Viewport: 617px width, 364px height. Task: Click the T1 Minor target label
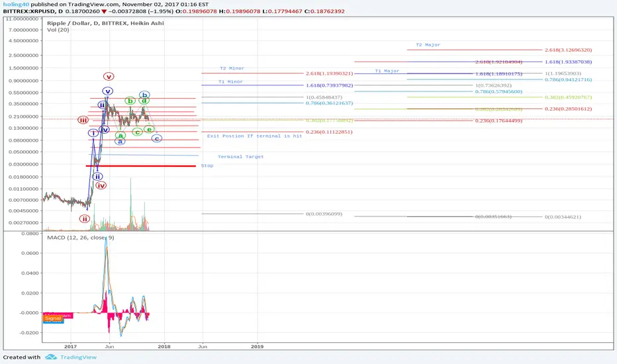pos(230,81)
